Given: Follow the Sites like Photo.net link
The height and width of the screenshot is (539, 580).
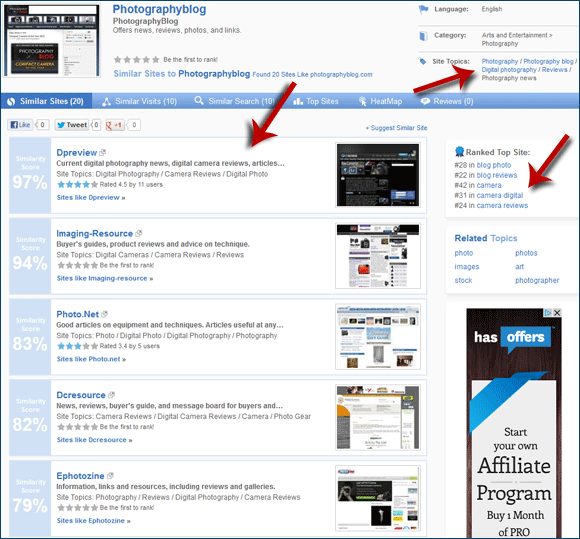Looking at the screenshot, I should 91,359.
